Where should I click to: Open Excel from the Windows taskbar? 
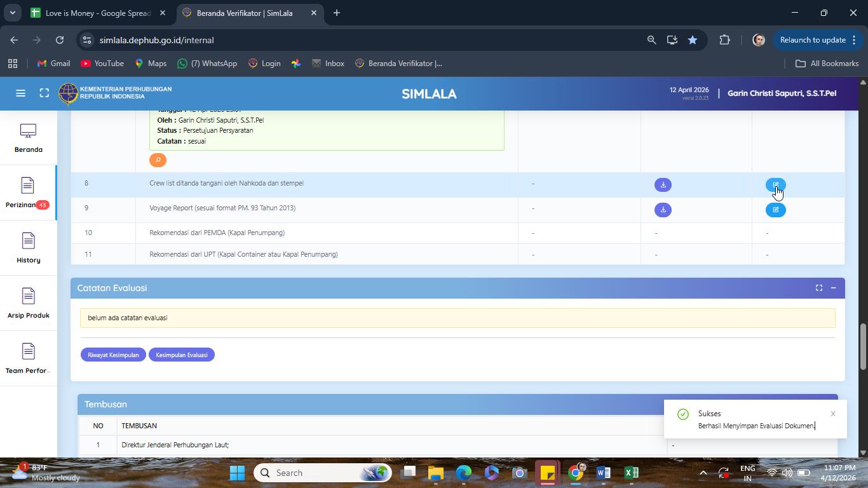tap(631, 473)
